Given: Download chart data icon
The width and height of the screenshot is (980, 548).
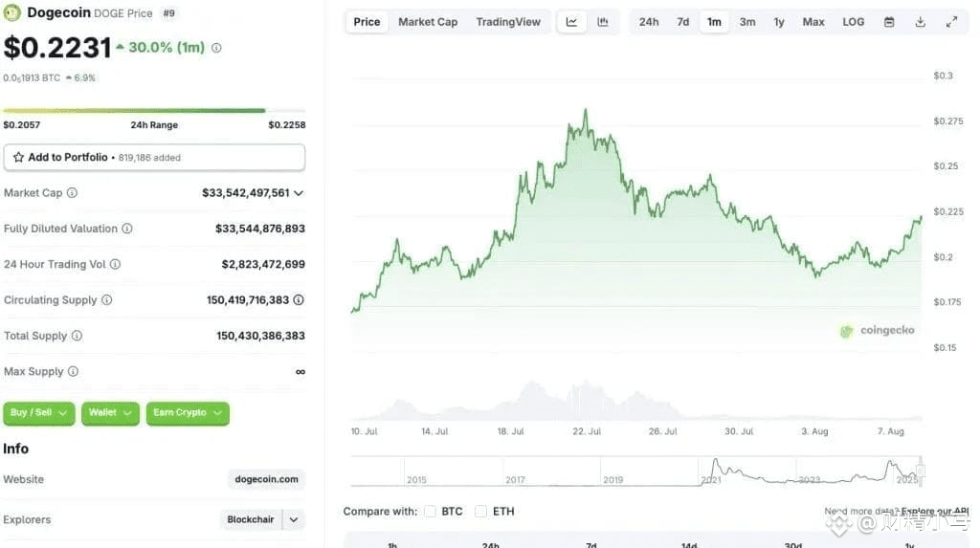Looking at the screenshot, I should pos(920,22).
